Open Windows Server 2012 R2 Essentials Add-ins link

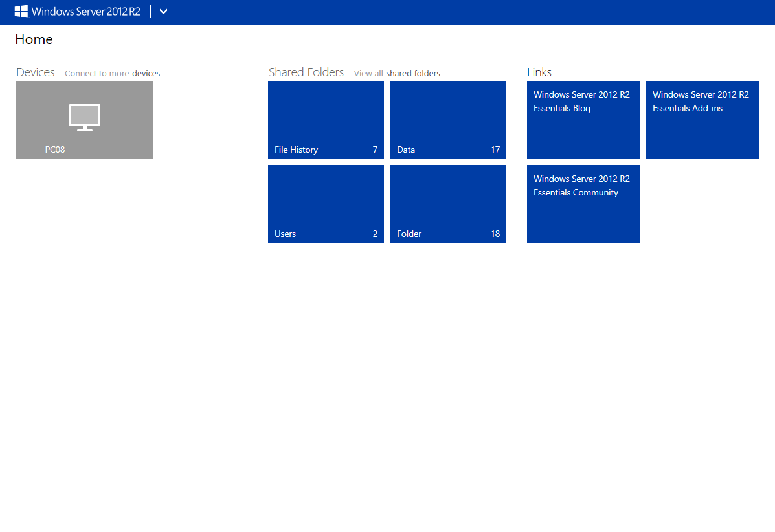702,120
